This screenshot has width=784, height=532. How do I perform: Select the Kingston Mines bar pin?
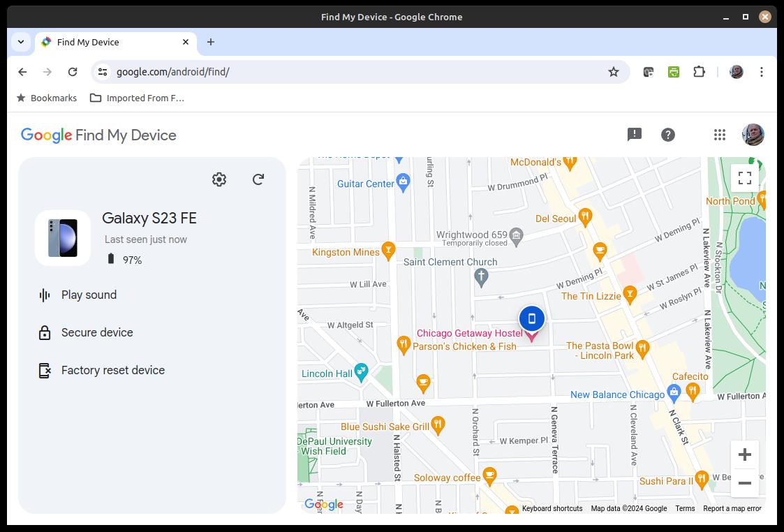[388, 251]
